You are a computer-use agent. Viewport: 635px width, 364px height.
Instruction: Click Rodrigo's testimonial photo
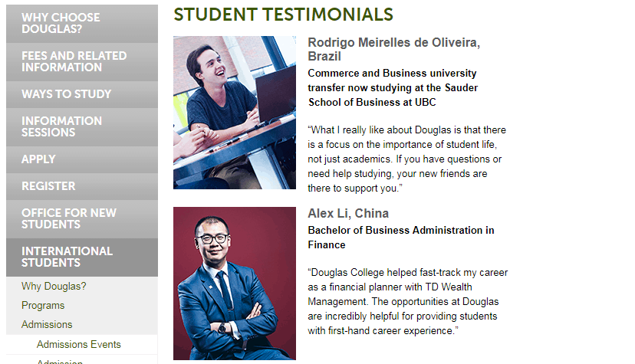point(235,112)
